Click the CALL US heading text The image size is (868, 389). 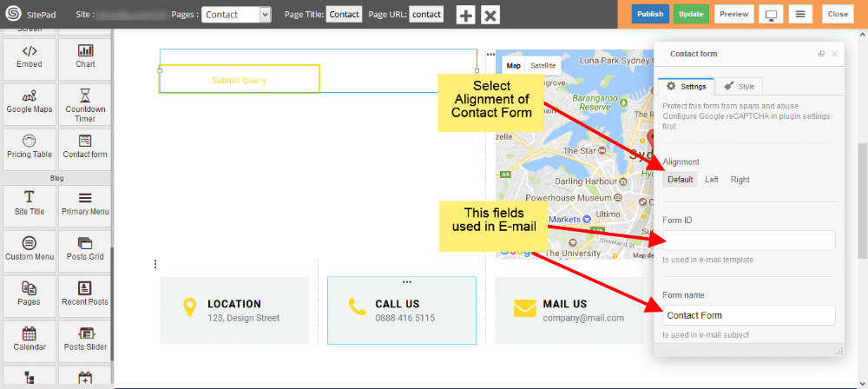point(398,304)
